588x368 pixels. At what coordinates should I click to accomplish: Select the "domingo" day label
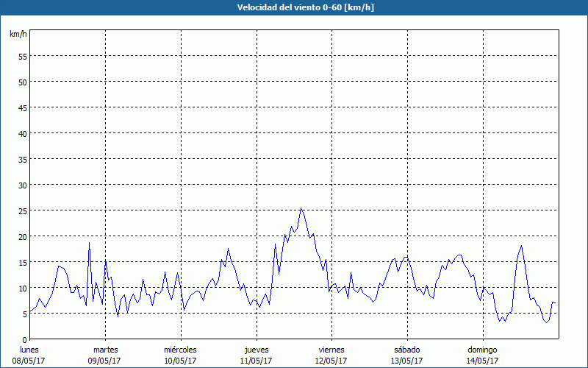[482, 350]
